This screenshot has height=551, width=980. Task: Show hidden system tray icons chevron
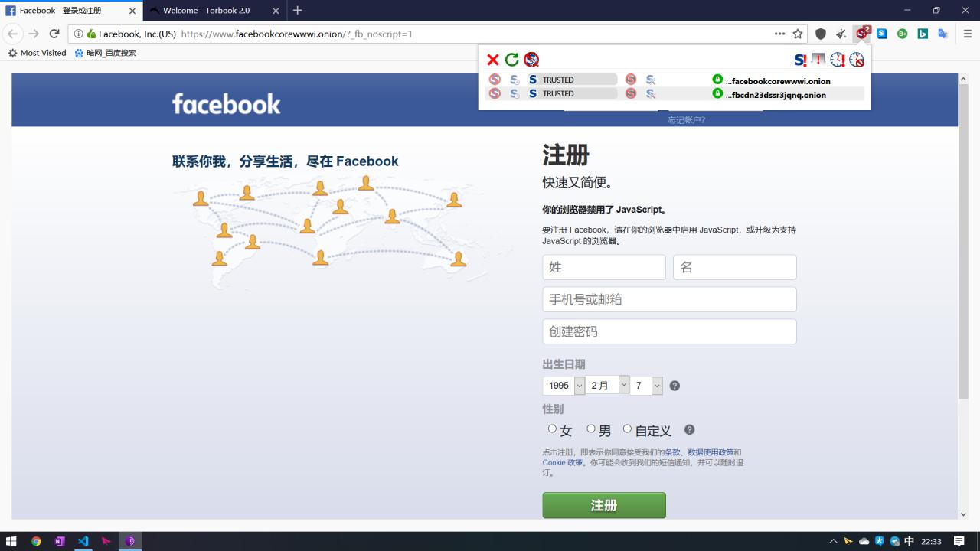tap(833, 541)
